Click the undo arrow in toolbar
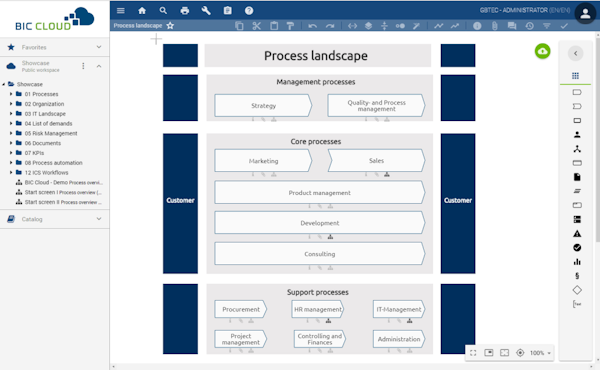 click(x=313, y=26)
